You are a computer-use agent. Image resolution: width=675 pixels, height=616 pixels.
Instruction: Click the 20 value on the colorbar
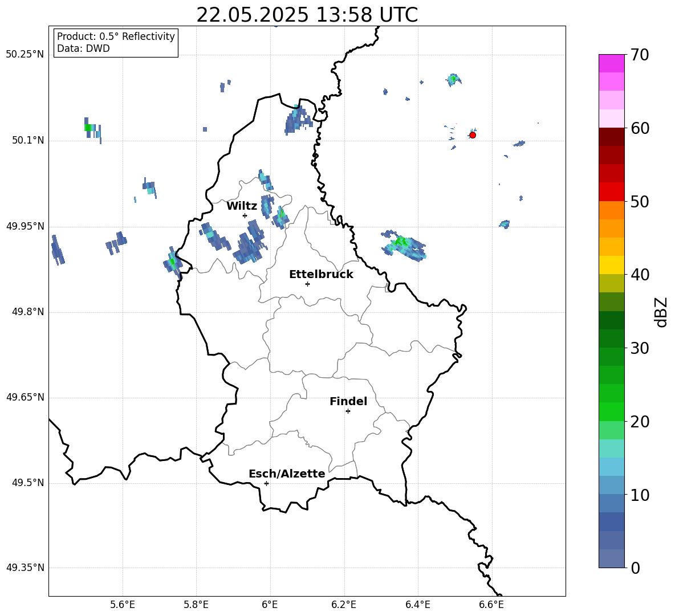[640, 422]
